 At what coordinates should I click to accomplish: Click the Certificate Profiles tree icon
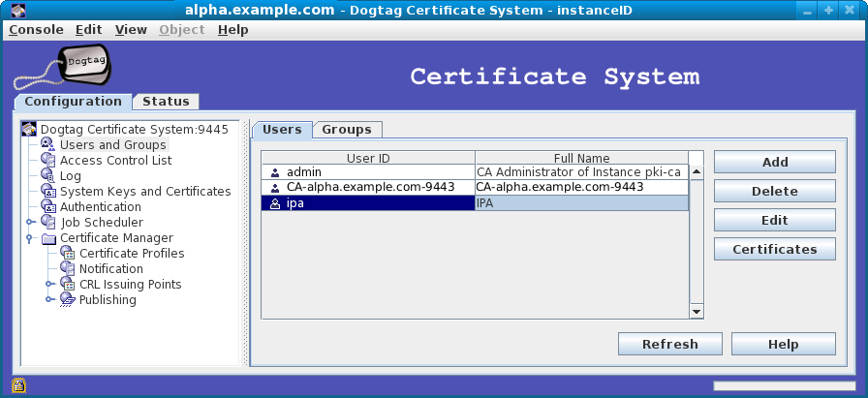(x=68, y=253)
